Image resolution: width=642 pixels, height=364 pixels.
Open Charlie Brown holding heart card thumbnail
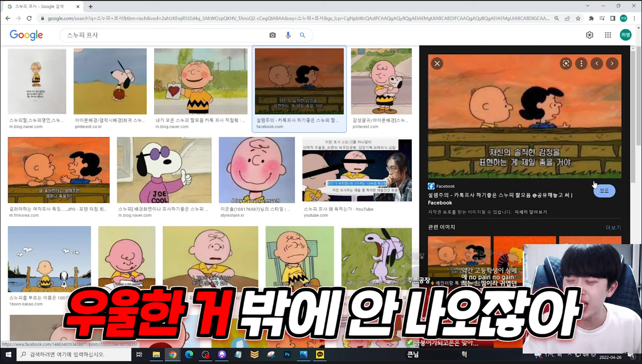[201, 82]
